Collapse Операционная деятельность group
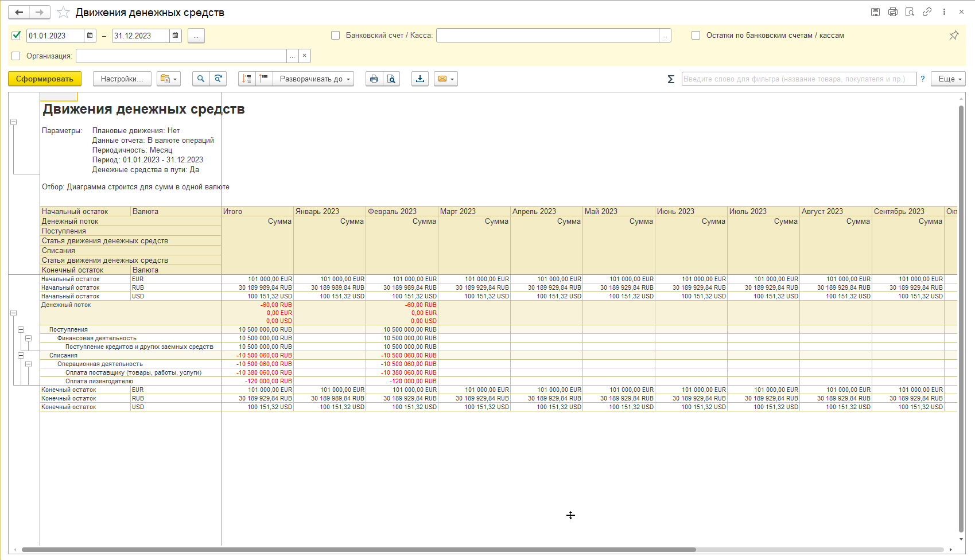This screenshot has width=975, height=560. [x=28, y=364]
